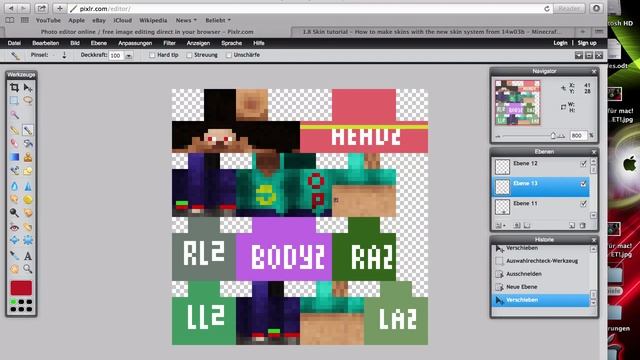The height and width of the screenshot is (360, 640).
Task: Select the Brush tool
Action: pos(28,130)
